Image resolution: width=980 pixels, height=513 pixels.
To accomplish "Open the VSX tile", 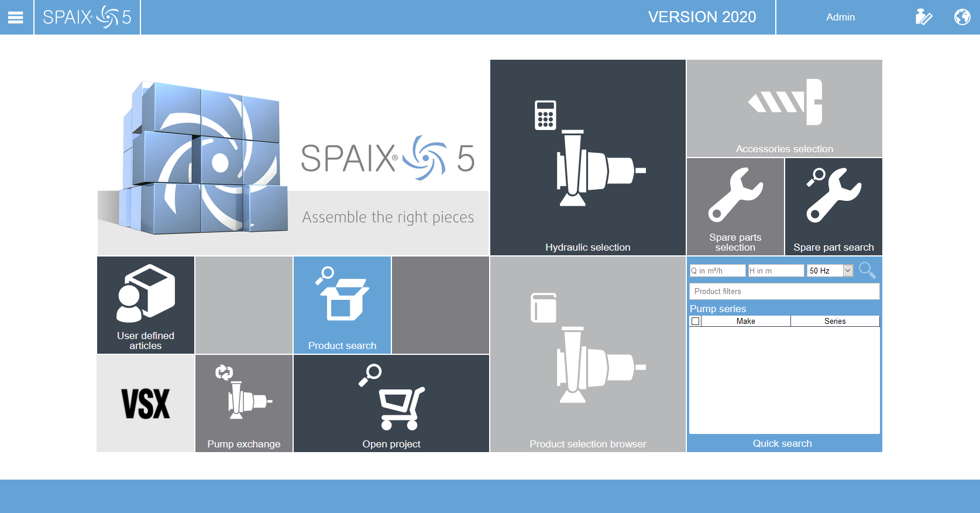I will coord(146,403).
